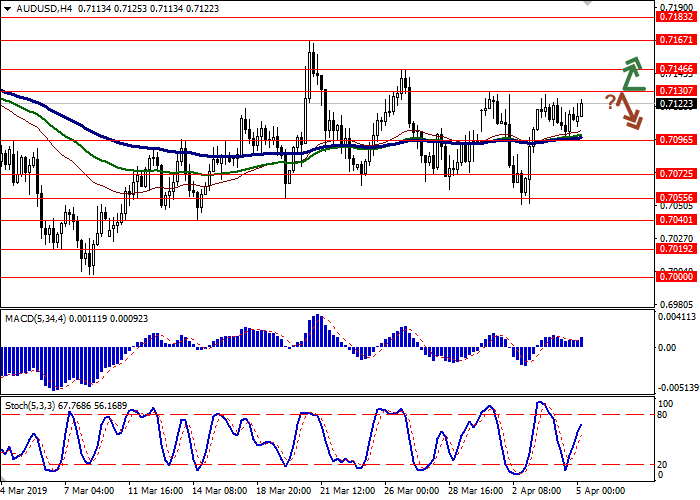
Task: Click the 0.70965 support level label
Action: click(676, 140)
